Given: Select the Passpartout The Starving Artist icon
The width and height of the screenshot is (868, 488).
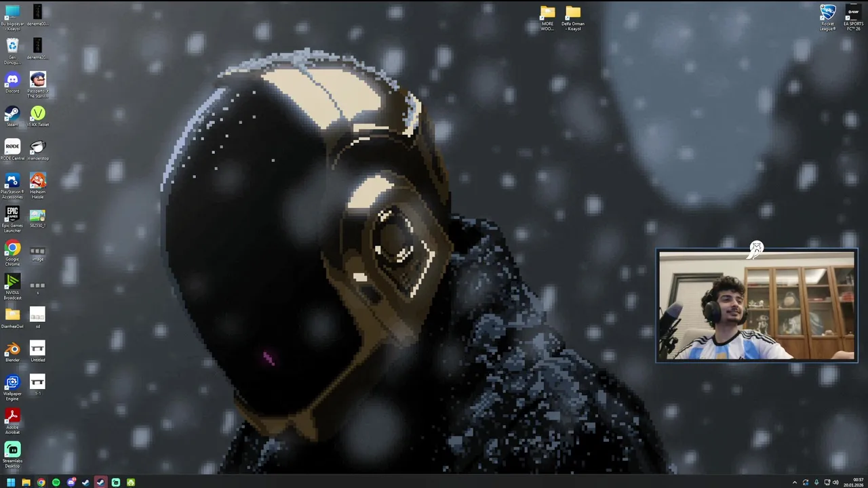Looking at the screenshot, I should click(37, 85).
